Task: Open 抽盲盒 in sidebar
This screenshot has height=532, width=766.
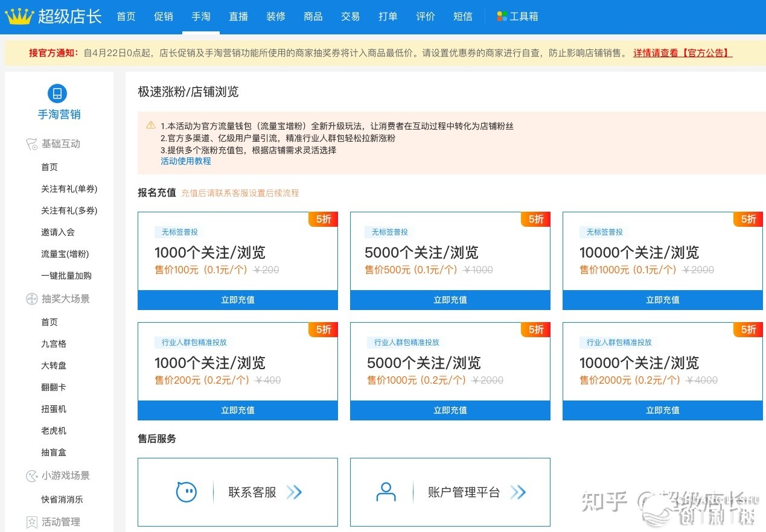Action: point(54,452)
